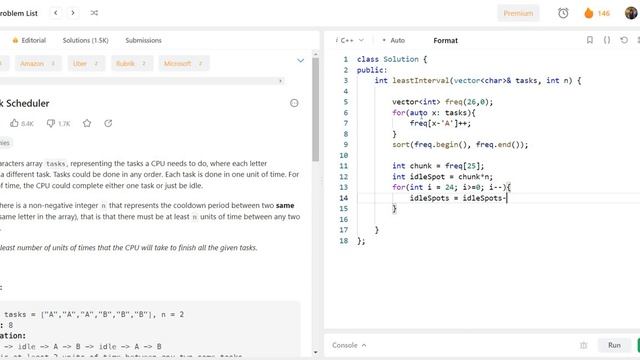The width and height of the screenshot is (640, 360).
Task: Go to the previous problem arrow
Action: pos(56,13)
